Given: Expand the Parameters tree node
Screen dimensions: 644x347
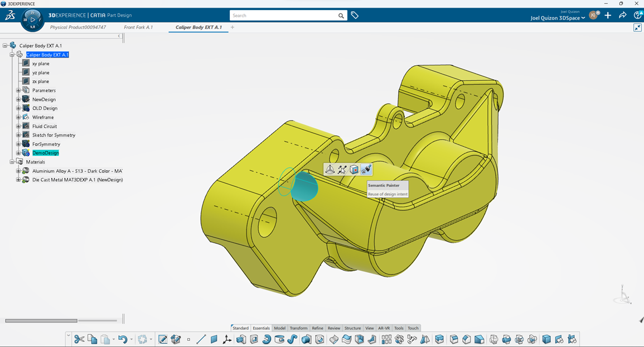Looking at the screenshot, I should coord(18,90).
